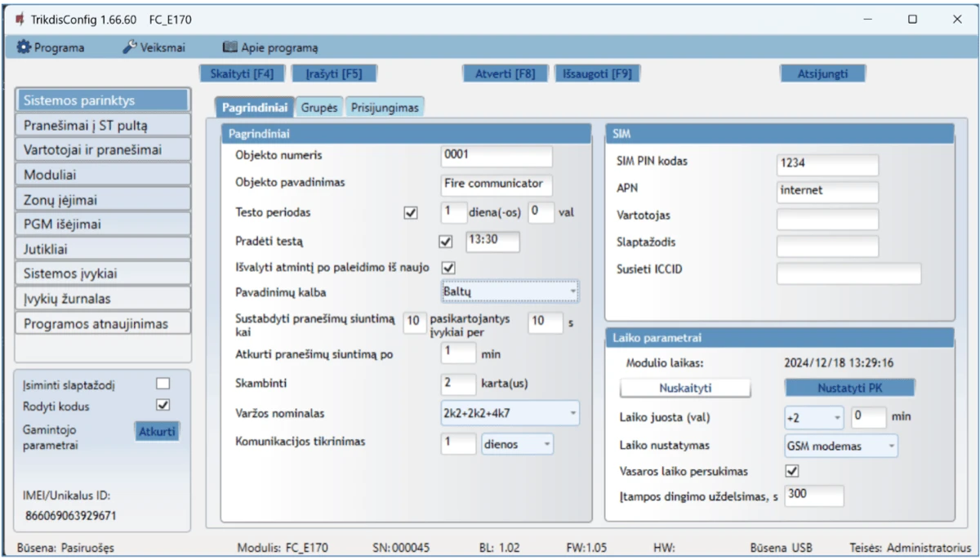The width and height of the screenshot is (980, 560).
Task: Click the wrench icon for Veiksmai
Action: point(130,47)
